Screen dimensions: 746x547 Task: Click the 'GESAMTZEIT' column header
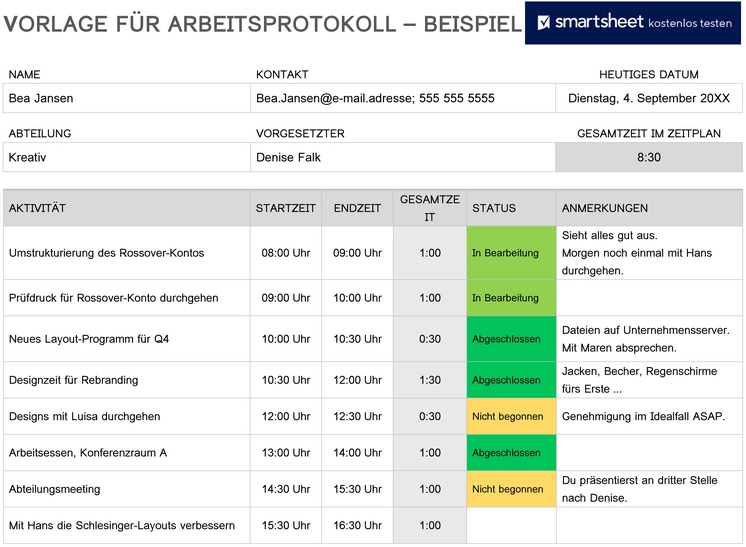click(430, 208)
